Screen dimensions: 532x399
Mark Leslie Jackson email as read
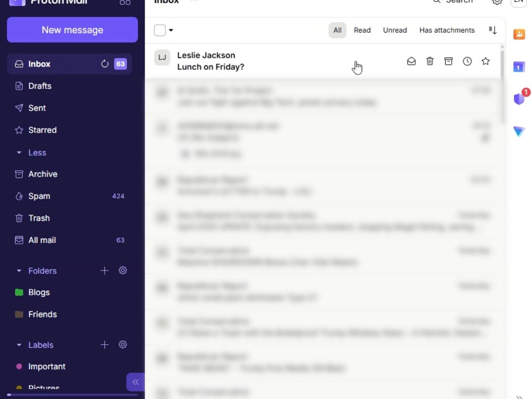411,61
